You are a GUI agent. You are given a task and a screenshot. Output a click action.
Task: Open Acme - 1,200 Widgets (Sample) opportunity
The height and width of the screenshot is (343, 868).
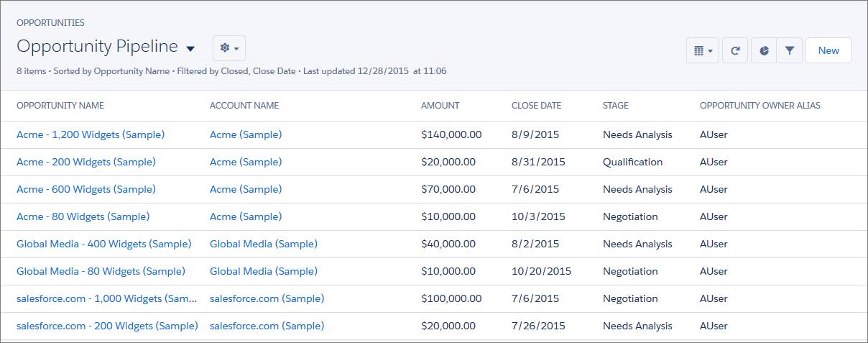tap(91, 134)
